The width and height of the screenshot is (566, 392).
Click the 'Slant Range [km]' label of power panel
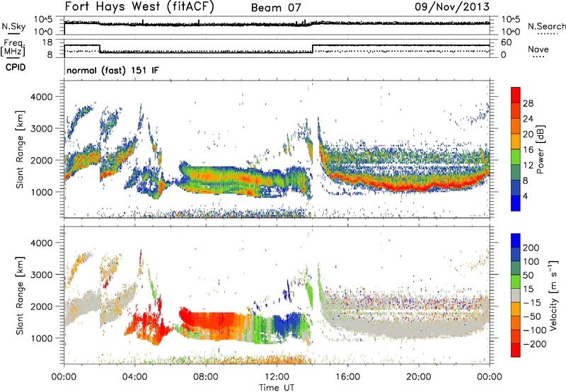coord(20,149)
